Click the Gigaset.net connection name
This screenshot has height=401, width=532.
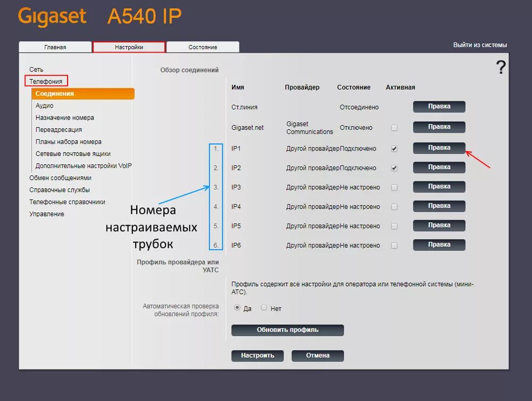point(247,128)
